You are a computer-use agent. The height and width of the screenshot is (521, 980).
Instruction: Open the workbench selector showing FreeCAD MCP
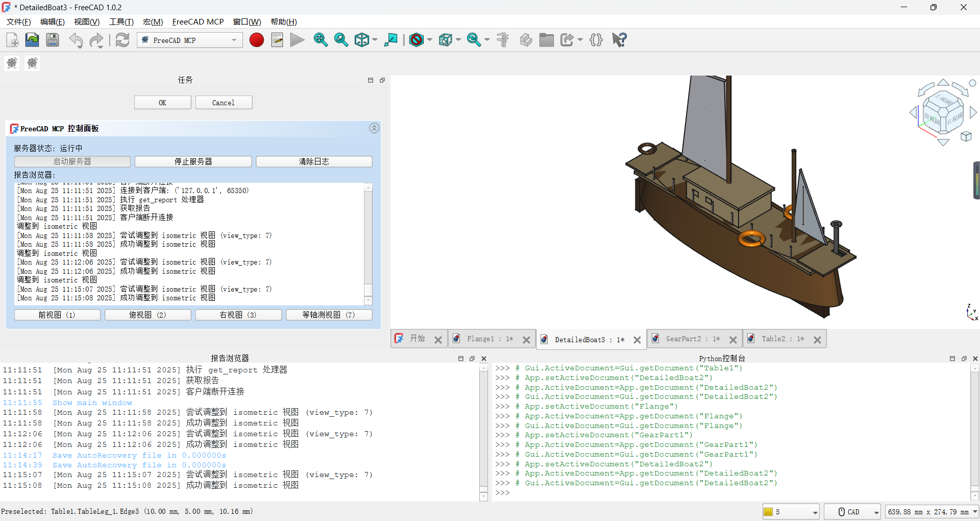[189, 40]
